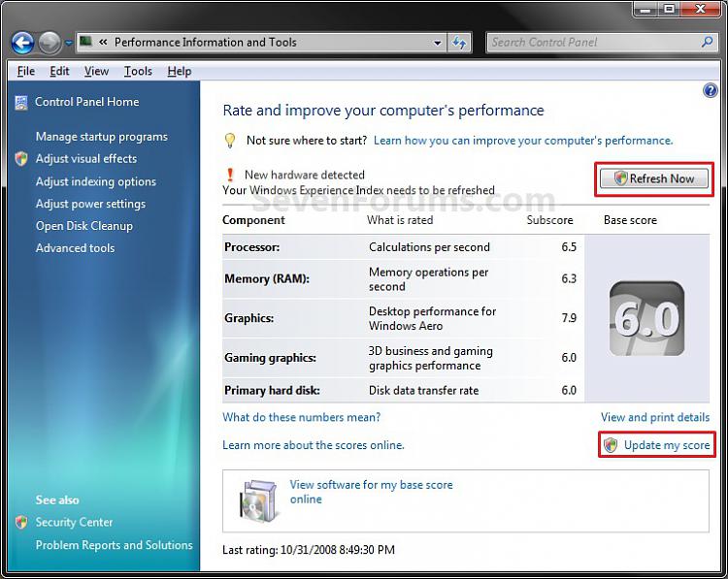Open the Help menu
The image size is (728, 579).
click(x=180, y=71)
